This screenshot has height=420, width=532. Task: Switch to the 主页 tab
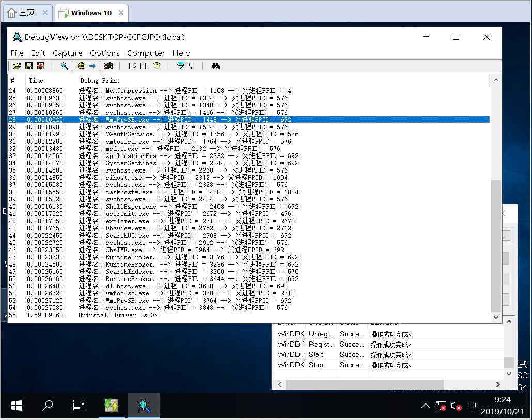click(27, 13)
